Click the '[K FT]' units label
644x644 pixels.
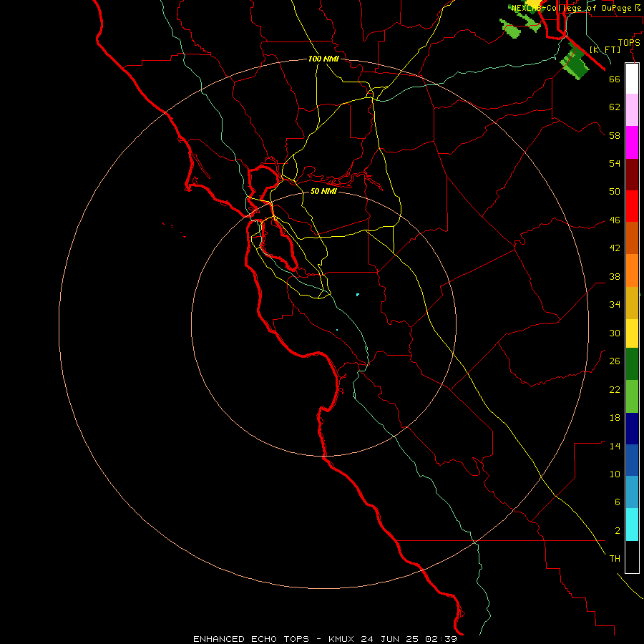(605, 49)
